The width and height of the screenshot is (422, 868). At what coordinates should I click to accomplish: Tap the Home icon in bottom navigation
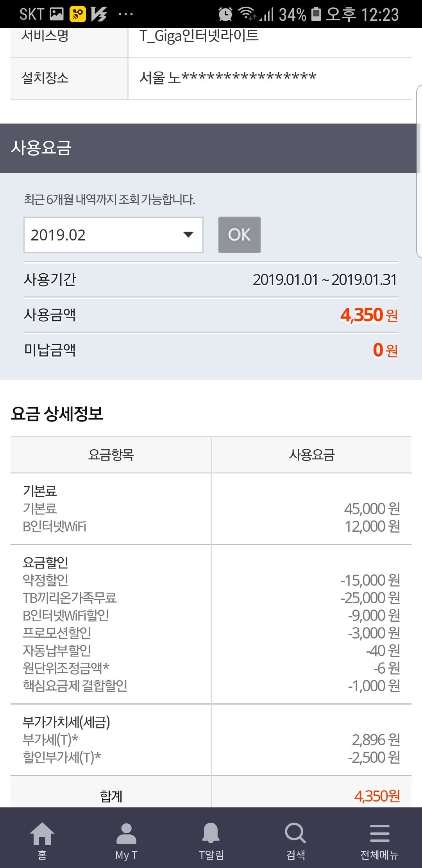coord(42,838)
